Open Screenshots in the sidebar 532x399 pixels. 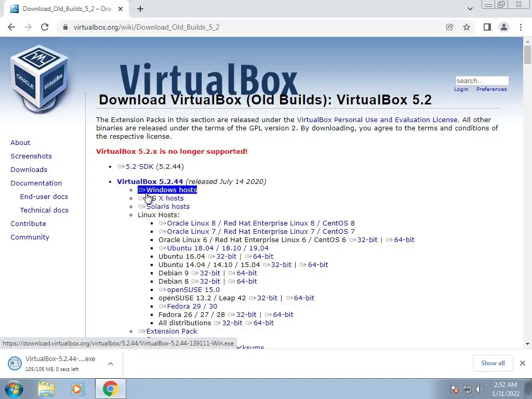click(x=31, y=156)
